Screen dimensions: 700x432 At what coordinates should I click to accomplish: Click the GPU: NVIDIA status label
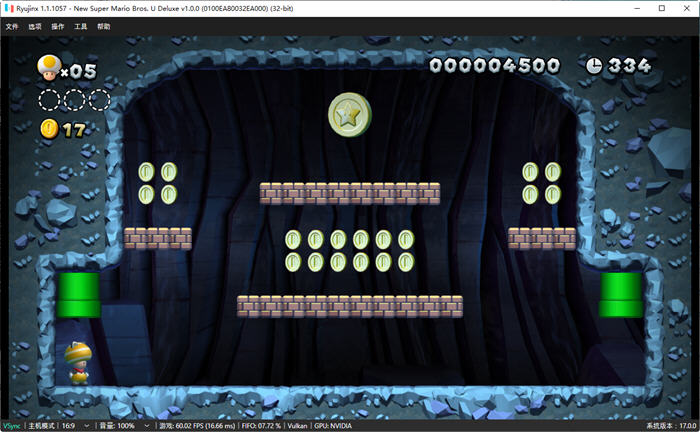point(333,426)
